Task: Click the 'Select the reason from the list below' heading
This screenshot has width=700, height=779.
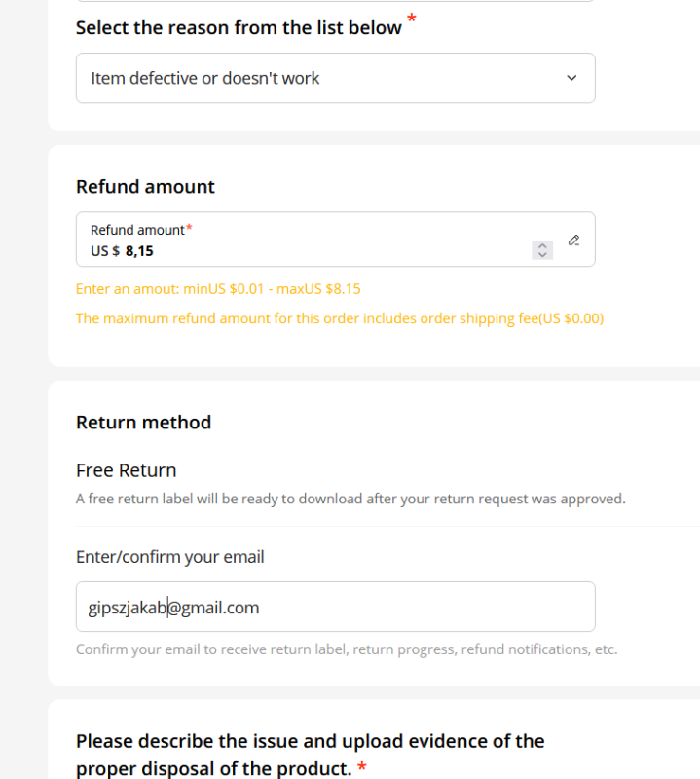Action: (x=239, y=28)
